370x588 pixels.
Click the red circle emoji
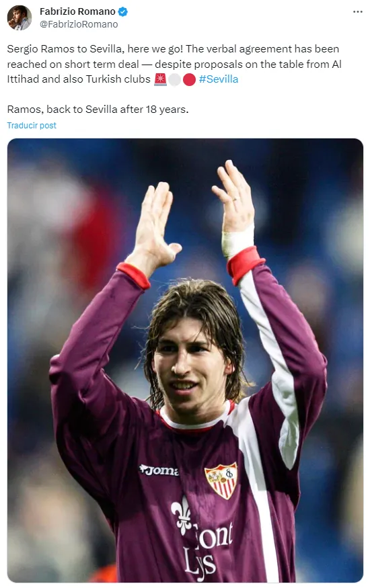[x=189, y=79]
